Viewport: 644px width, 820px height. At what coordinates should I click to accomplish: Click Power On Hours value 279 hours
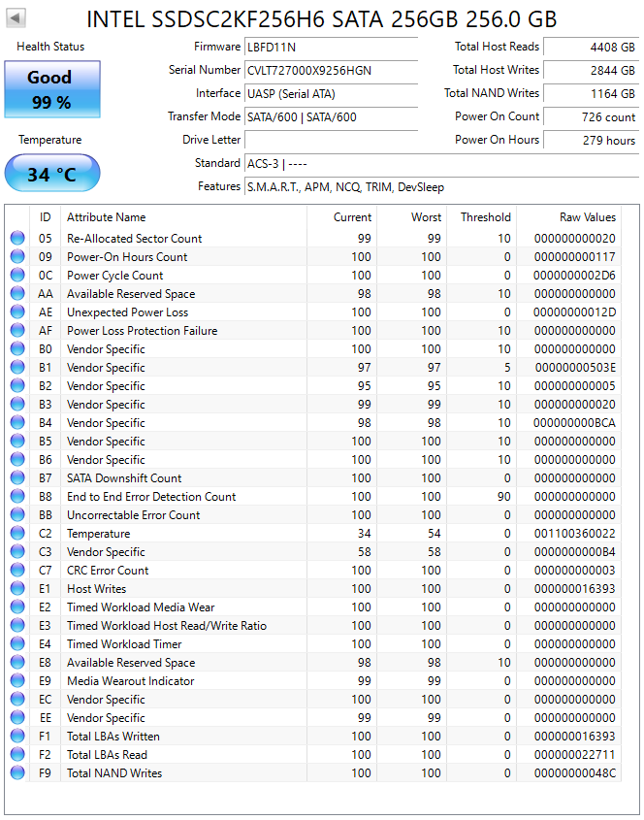pos(591,140)
